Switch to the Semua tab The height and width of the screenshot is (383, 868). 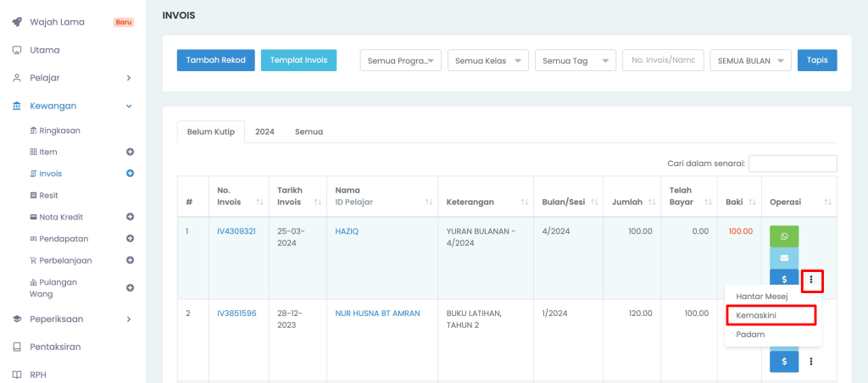[x=309, y=131]
